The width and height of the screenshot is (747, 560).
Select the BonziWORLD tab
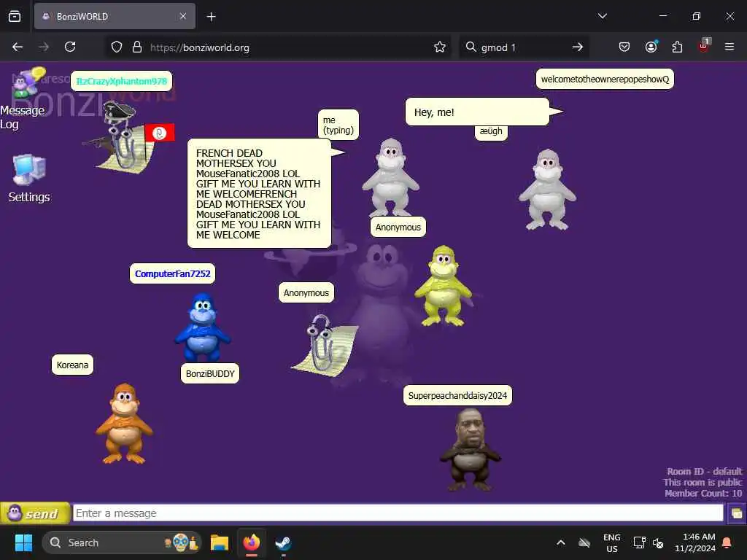click(x=115, y=16)
